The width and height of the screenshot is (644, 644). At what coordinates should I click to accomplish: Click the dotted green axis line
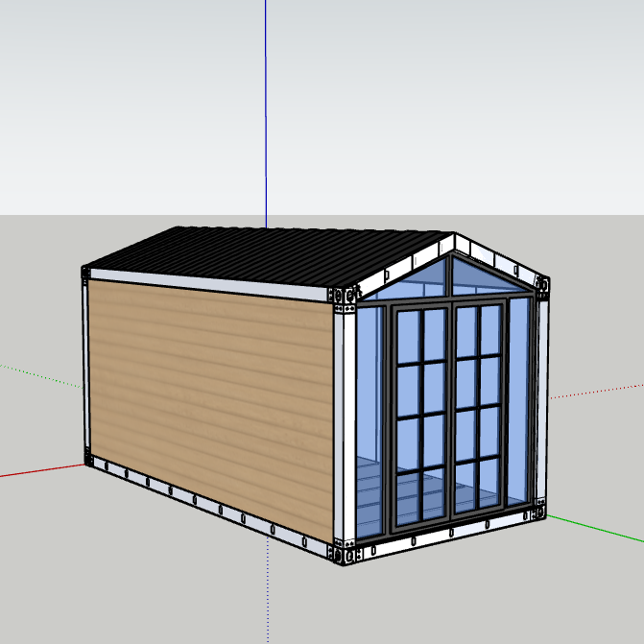[38, 374]
